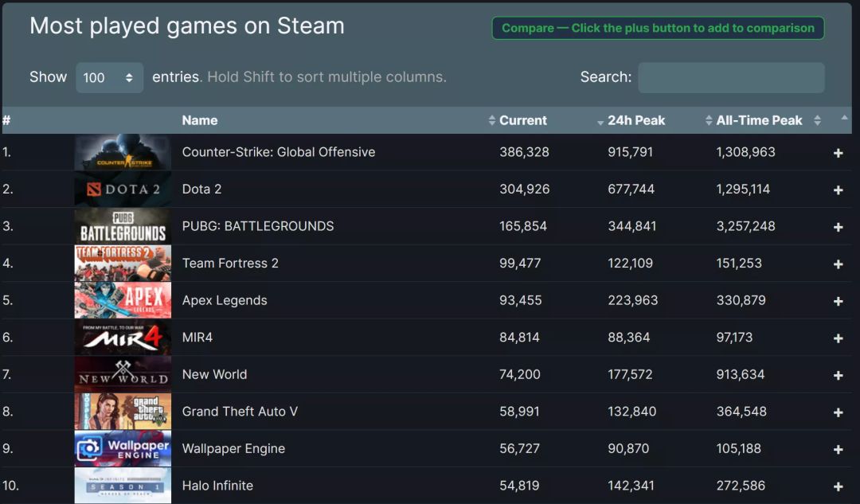This screenshot has height=504, width=860.
Task: Add Apex Legends to comparison list
Action: coord(838,301)
